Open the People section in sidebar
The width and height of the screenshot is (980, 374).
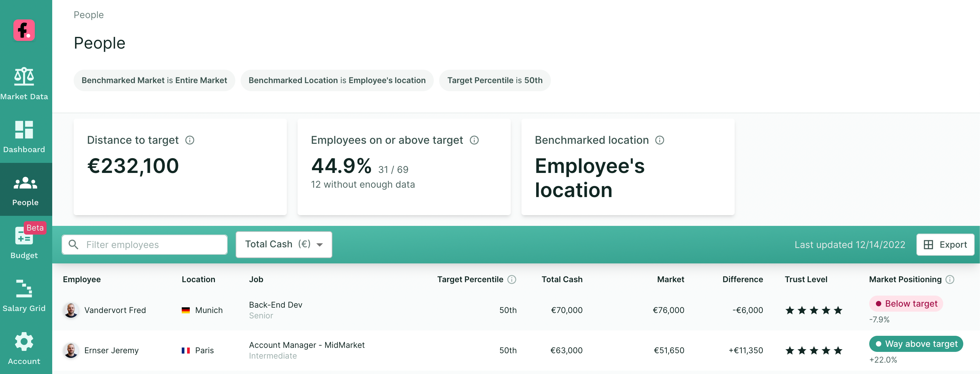(24, 190)
